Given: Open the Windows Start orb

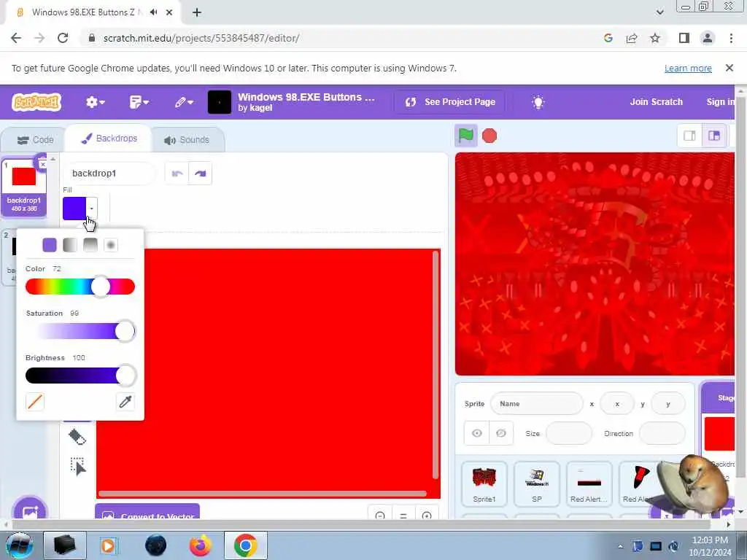Looking at the screenshot, I should [19, 545].
